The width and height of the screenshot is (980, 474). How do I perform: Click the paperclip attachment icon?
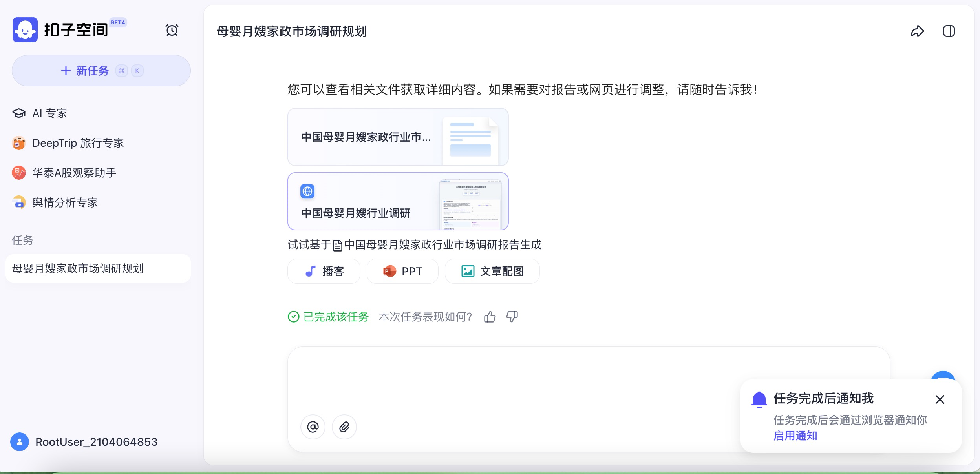pyautogui.click(x=344, y=427)
